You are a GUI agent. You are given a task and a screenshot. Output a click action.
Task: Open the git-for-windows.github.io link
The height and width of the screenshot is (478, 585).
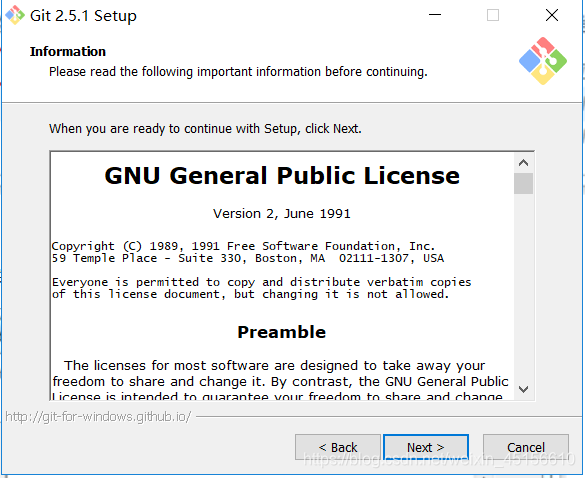coord(98,416)
